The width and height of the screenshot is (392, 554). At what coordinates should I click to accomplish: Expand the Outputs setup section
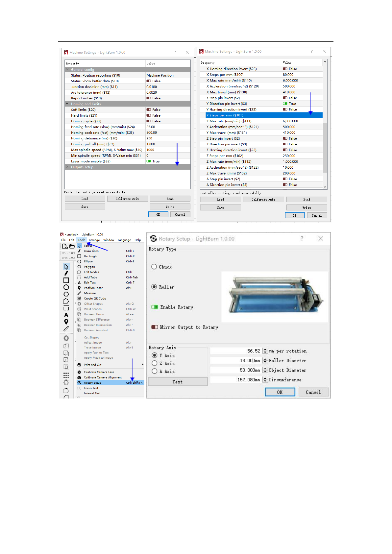(67, 167)
